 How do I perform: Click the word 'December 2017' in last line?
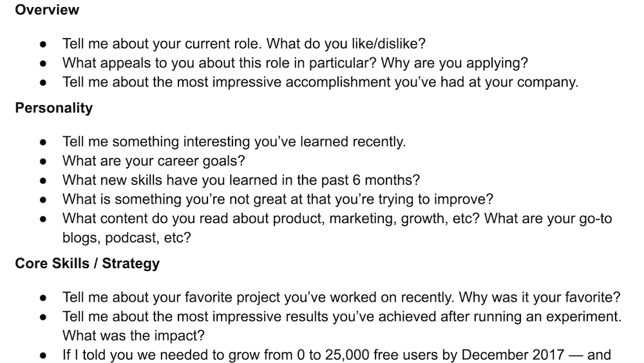point(513,355)
